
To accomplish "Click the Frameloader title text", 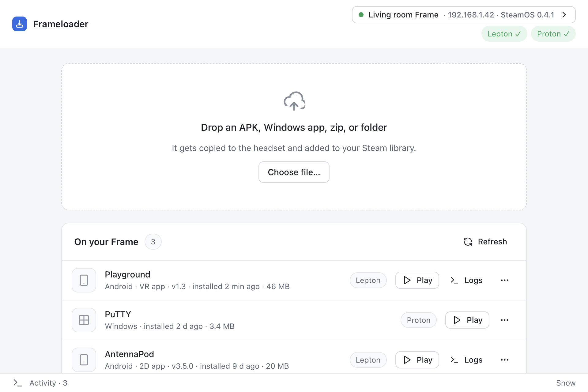I will (61, 24).
